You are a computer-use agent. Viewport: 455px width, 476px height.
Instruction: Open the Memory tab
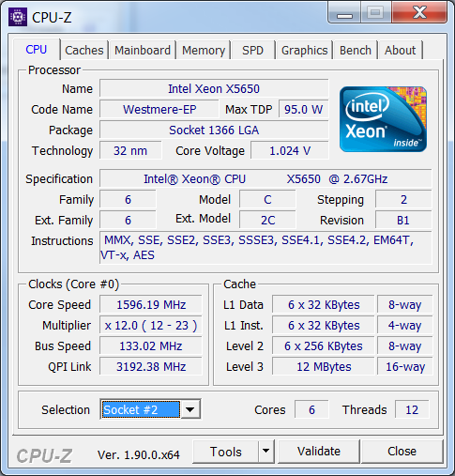coord(204,50)
